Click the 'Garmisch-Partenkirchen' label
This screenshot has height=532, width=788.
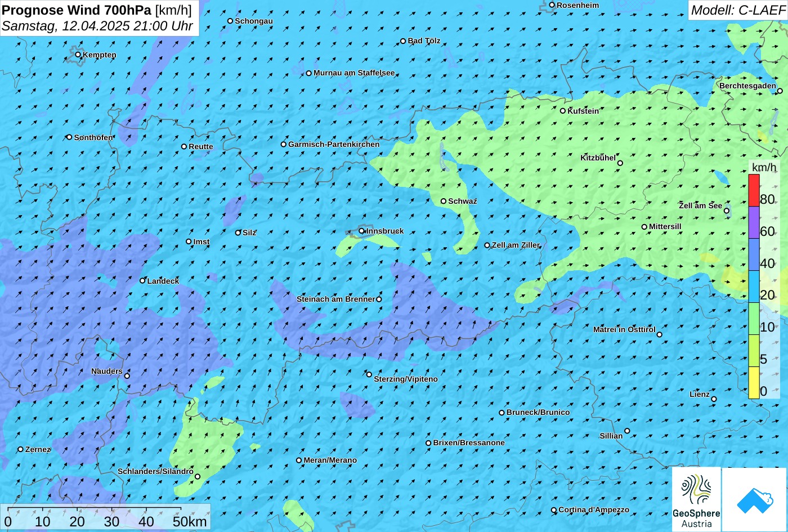[x=334, y=144]
